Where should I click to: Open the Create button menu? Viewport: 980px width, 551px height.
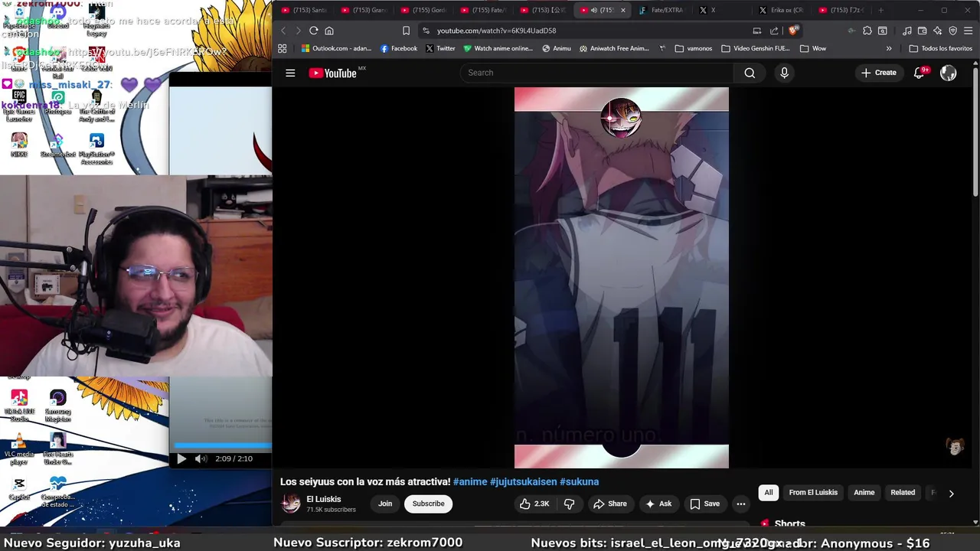(x=878, y=73)
